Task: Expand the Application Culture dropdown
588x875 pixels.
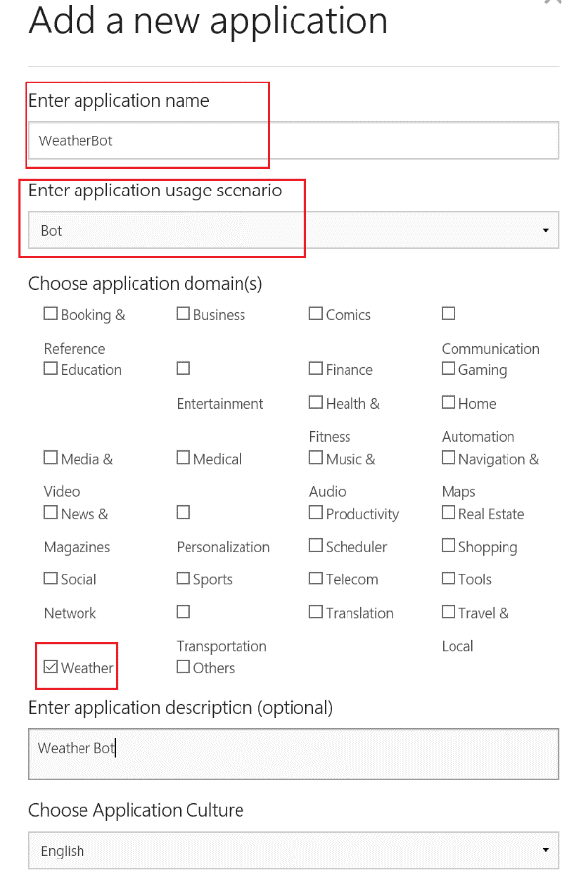Action: click(294, 850)
